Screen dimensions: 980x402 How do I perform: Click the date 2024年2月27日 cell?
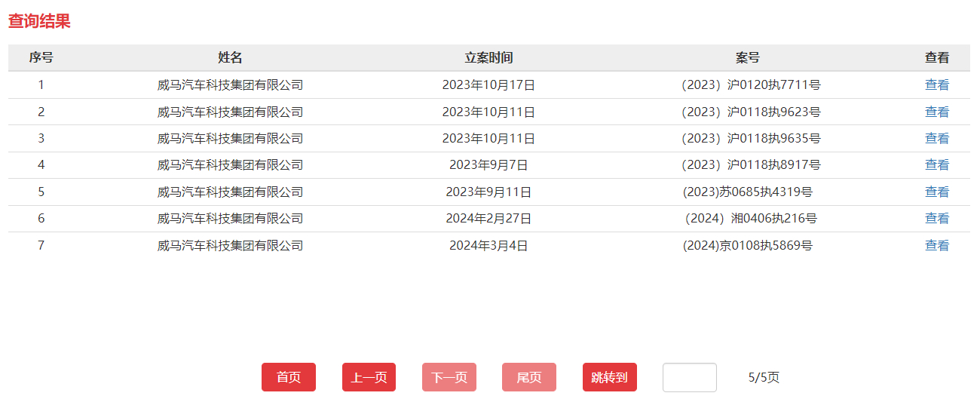click(x=488, y=219)
